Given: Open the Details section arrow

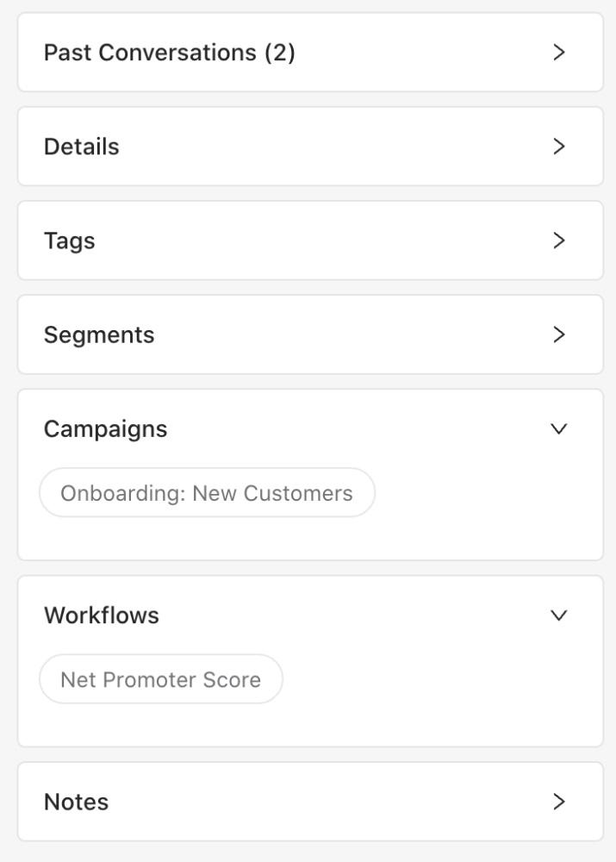Looking at the screenshot, I should point(559,147).
